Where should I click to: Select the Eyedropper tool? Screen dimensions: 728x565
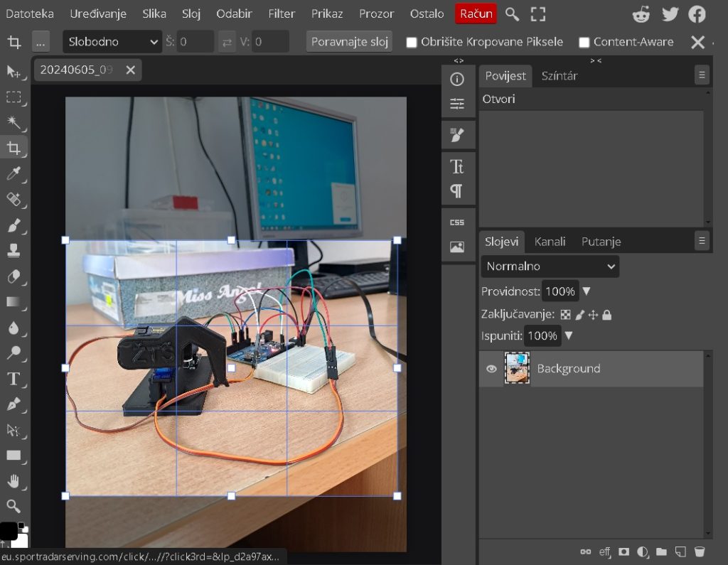14,173
